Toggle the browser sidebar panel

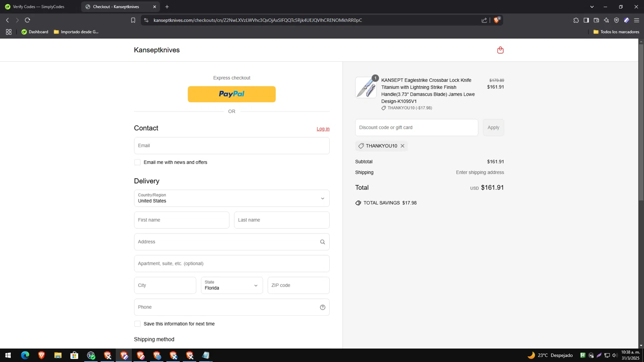pos(586,20)
